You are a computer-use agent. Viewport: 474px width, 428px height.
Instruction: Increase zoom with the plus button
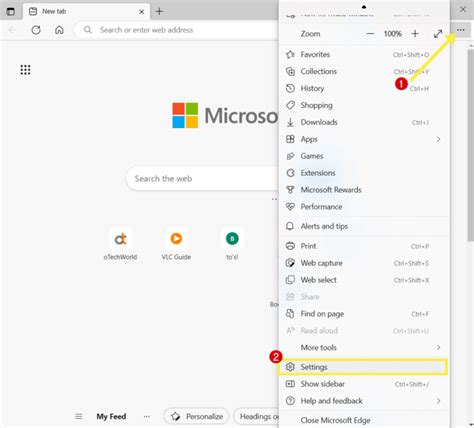415,34
